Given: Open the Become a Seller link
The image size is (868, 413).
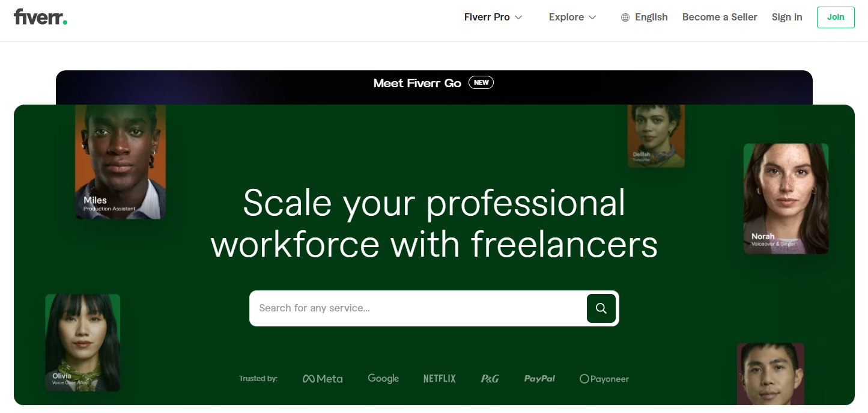Looking at the screenshot, I should click(x=720, y=17).
